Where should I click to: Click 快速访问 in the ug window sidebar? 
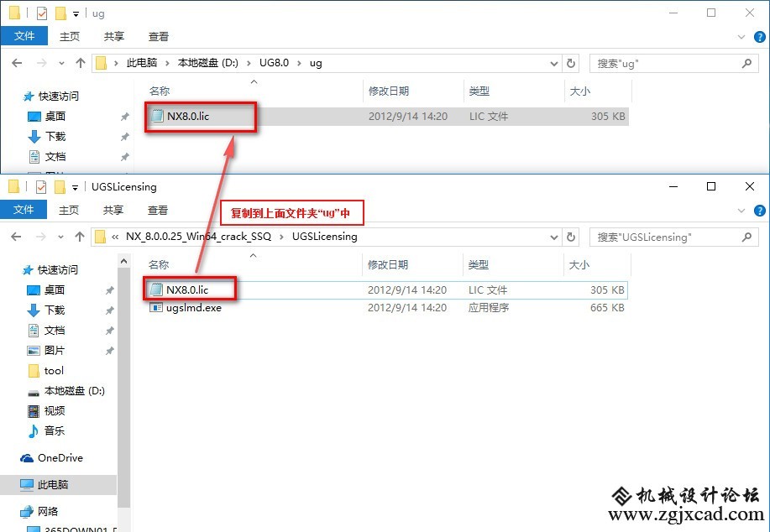click(59, 96)
